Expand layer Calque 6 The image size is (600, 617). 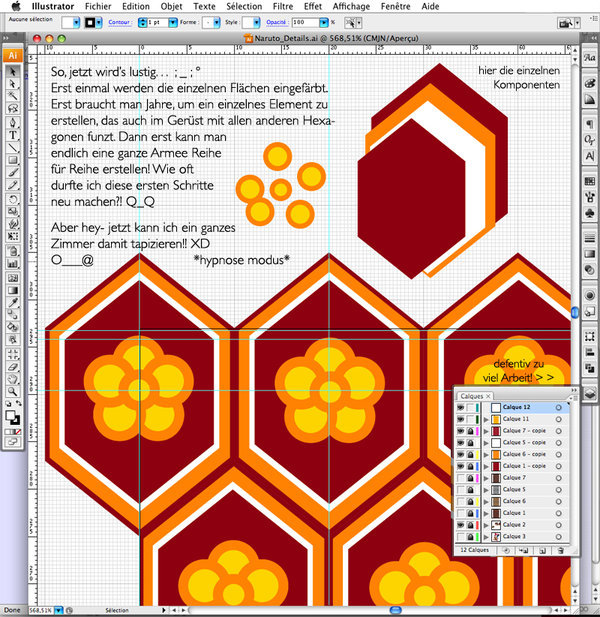[486, 502]
